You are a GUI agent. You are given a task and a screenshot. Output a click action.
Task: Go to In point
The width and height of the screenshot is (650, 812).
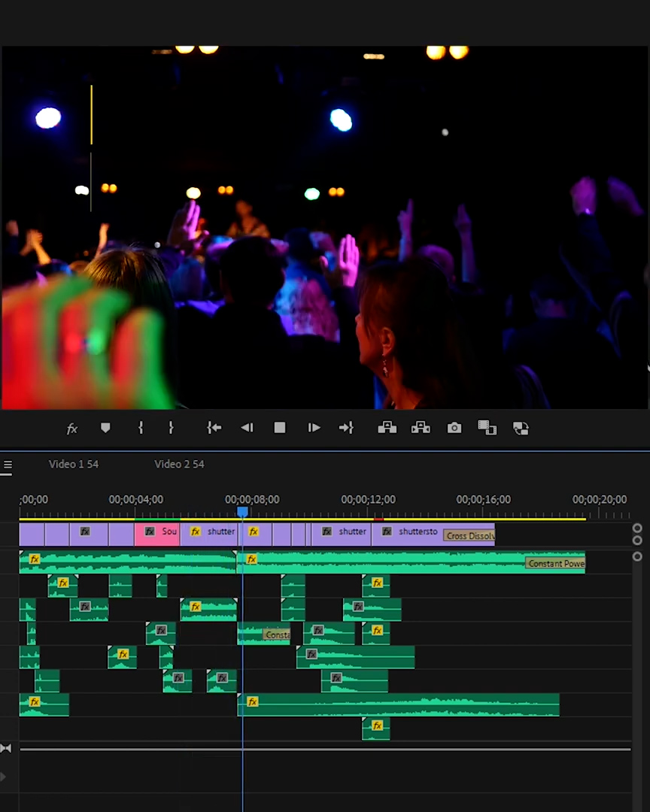pos(214,428)
